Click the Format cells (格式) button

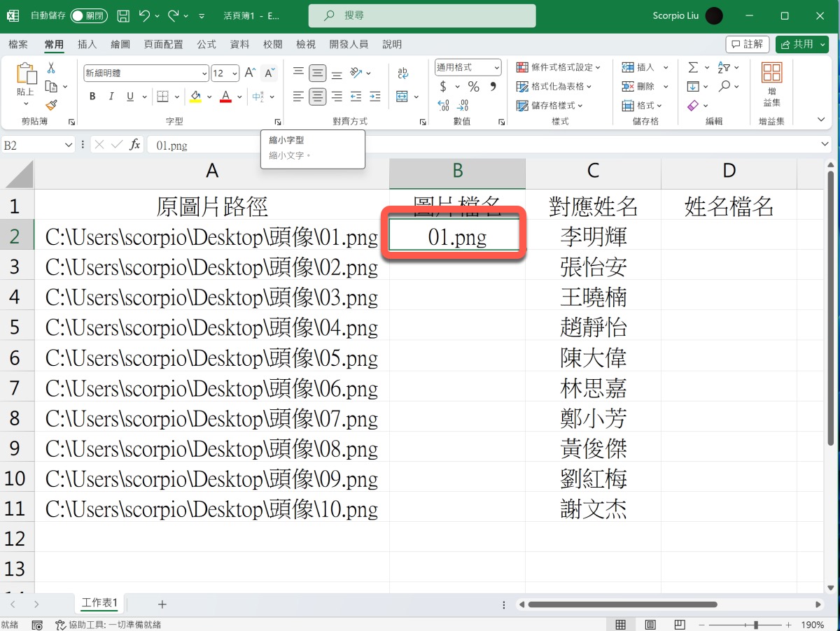(x=643, y=106)
